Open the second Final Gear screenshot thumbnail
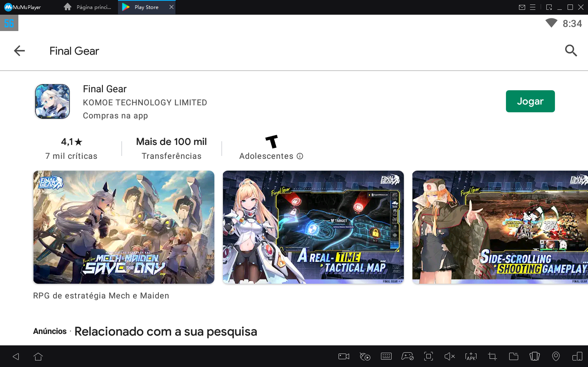 click(313, 227)
